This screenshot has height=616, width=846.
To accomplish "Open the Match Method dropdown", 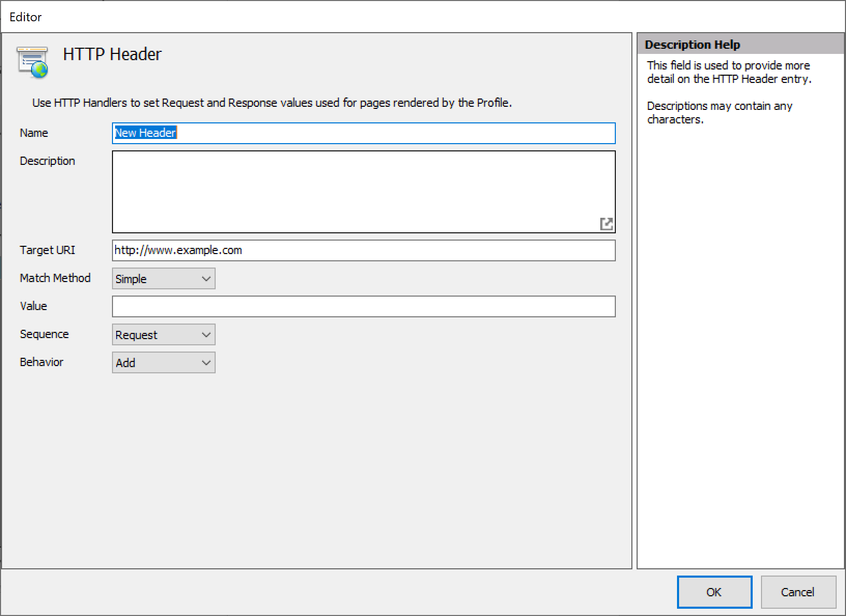I will click(x=163, y=278).
